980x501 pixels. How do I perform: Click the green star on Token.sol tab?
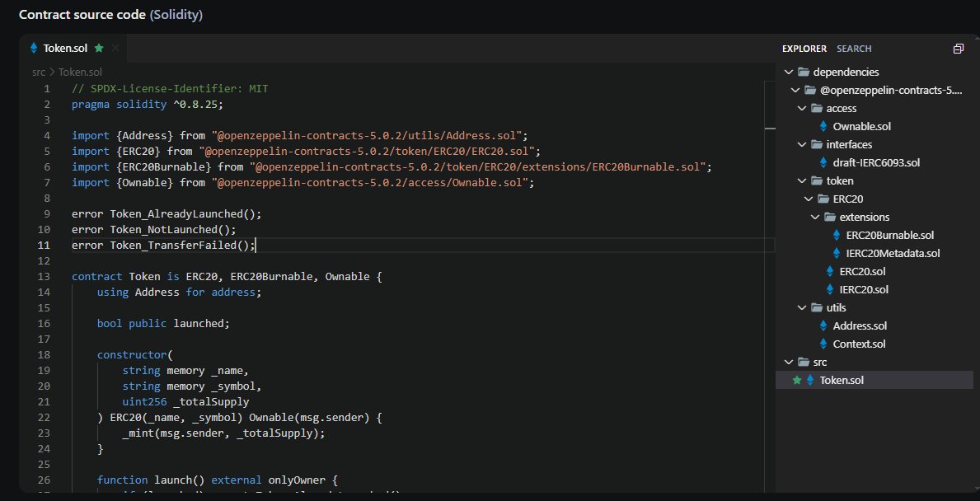point(99,48)
